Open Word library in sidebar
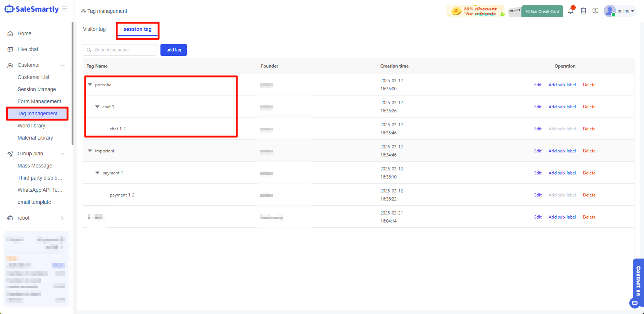 pos(31,126)
